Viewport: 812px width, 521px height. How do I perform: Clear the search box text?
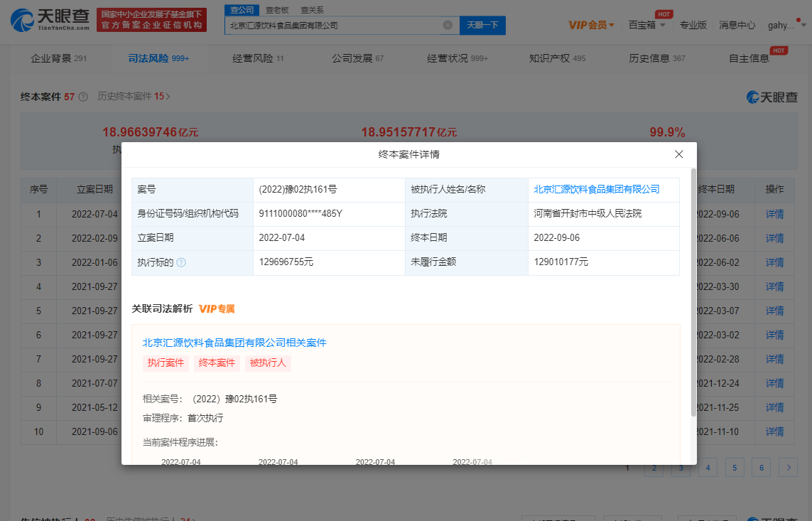(x=448, y=25)
